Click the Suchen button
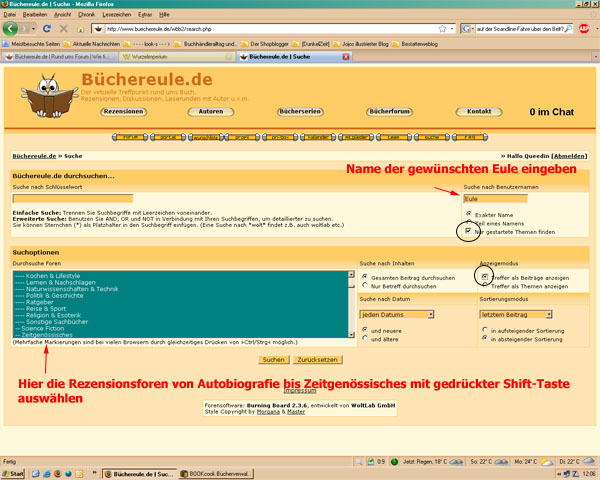The image size is (600, 480). (273, 358)
